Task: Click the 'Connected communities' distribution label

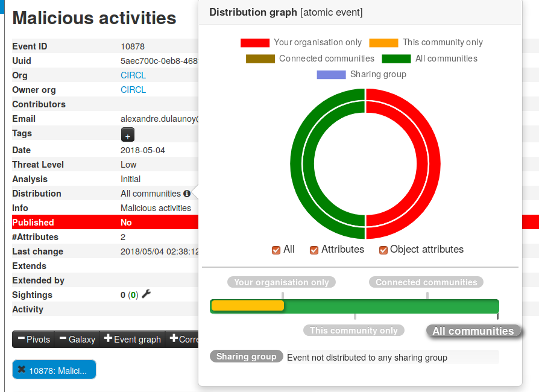Action: coord(426,282)
